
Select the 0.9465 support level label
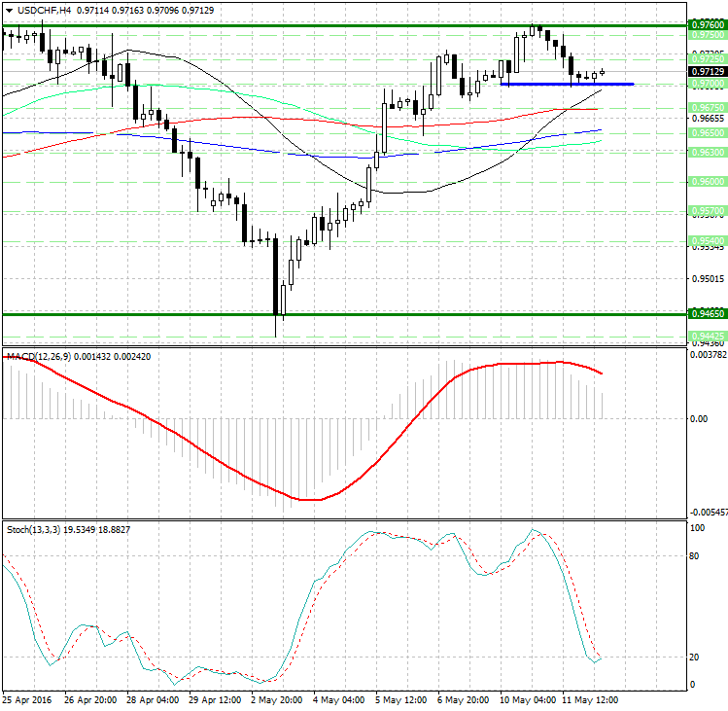click(x=705, y=314)
